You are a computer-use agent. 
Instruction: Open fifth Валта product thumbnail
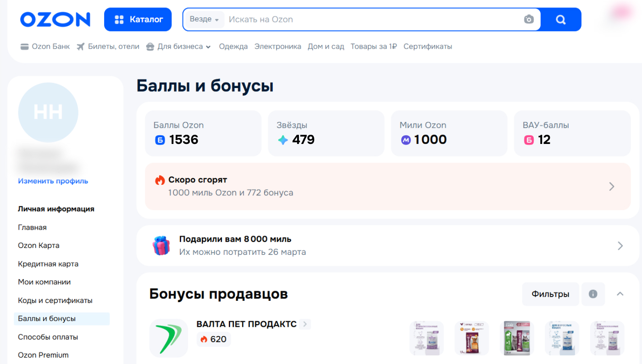coord(607,338)
